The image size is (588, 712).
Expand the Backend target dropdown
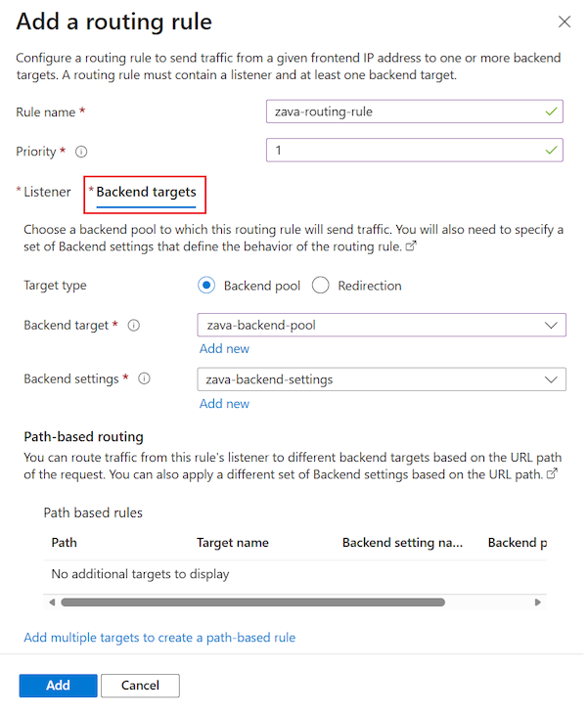pos(381,325)
